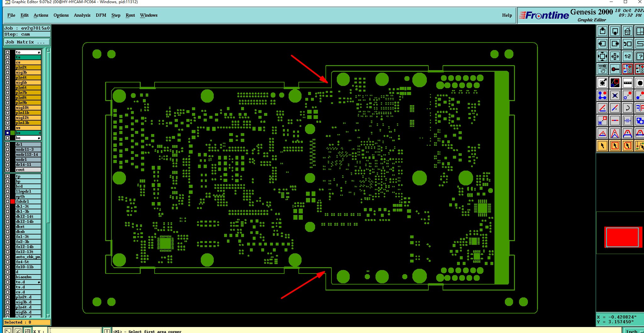
Task: Open the Help menu
Action: (x=507, y=15)
